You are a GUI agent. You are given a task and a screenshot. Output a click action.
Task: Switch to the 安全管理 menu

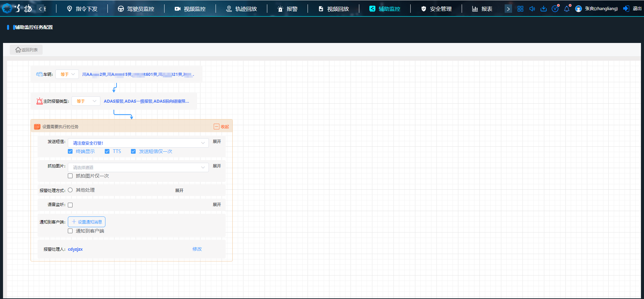pyautogui.click(x=436, y=9)
